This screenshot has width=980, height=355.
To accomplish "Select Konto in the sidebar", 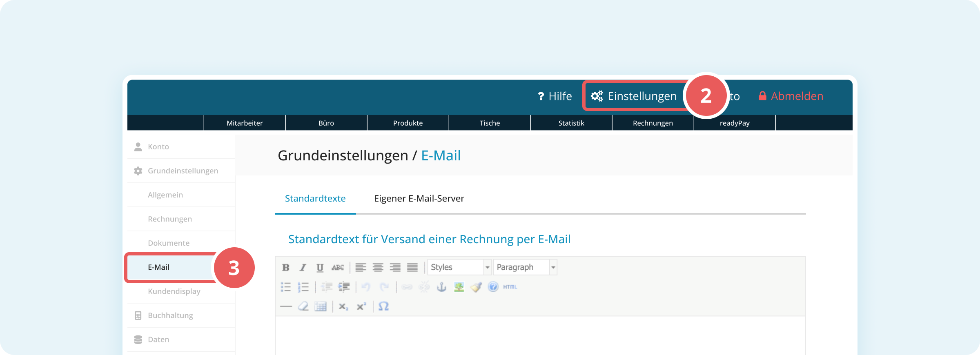I will click(181, 147).
